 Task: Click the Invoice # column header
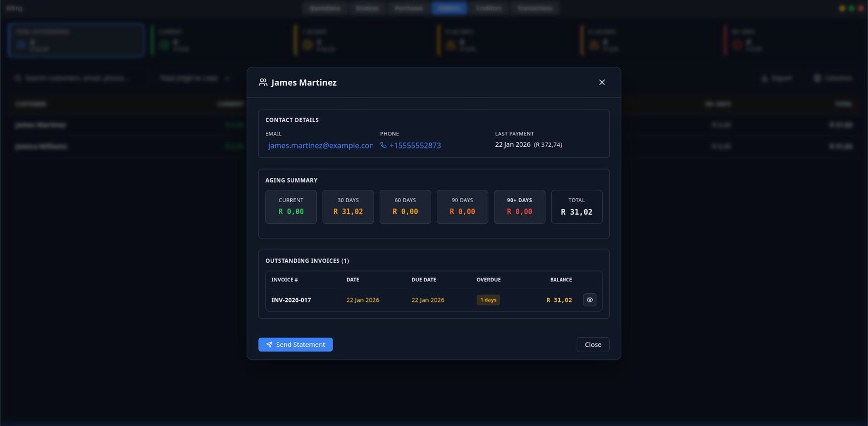pos(285,280)
